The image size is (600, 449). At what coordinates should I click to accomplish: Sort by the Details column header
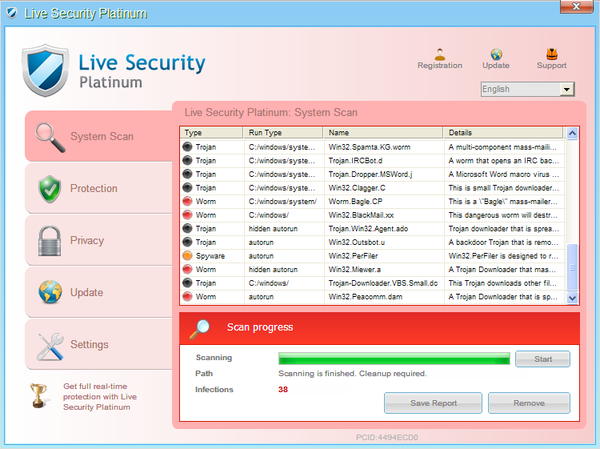pyautogui.click(x=503, y=132)
